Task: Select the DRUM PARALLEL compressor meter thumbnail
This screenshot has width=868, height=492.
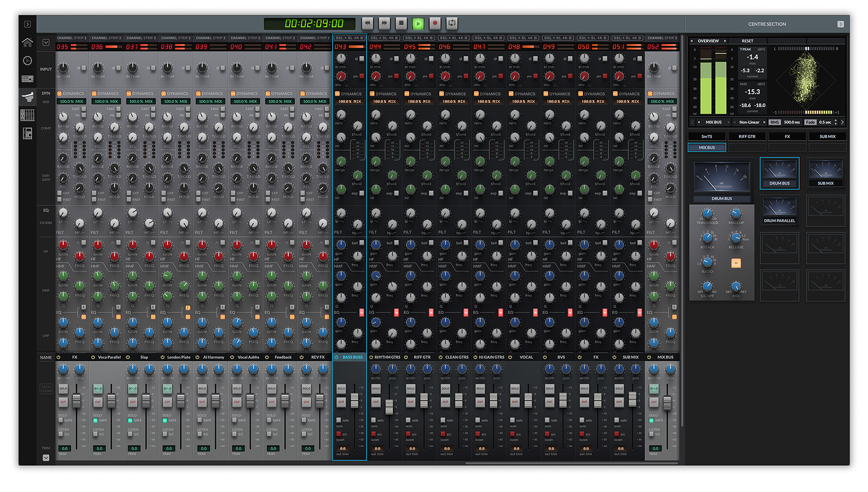Action: 780,210
